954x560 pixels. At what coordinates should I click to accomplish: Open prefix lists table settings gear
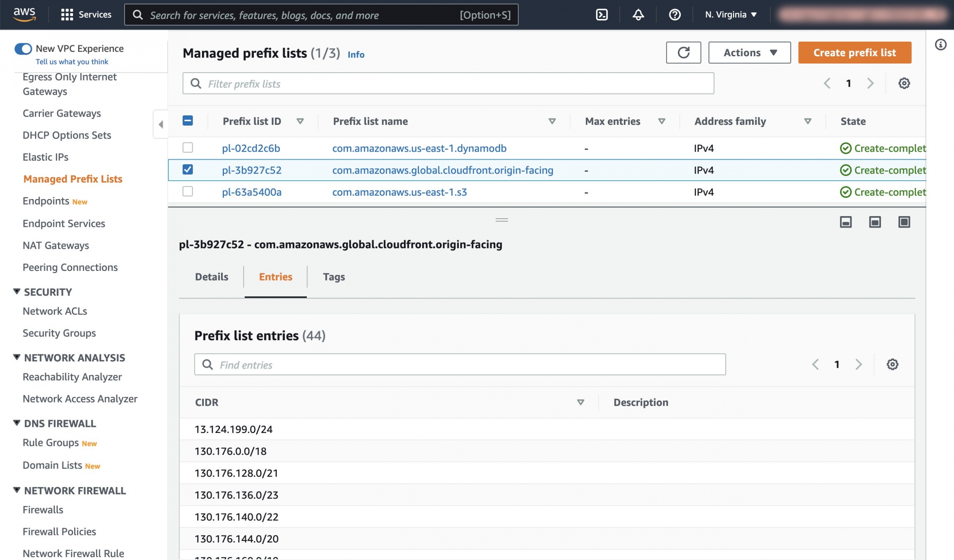tap(904, 83)
